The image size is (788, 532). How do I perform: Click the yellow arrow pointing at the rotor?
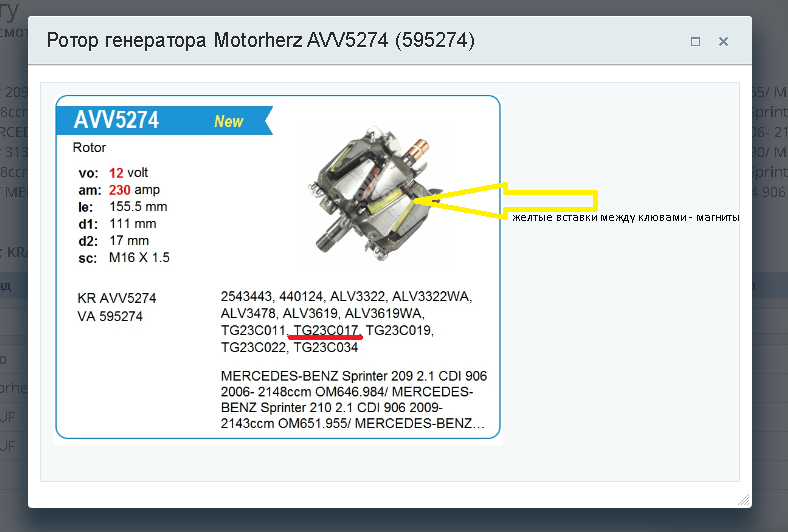click(x=506, y=201)
